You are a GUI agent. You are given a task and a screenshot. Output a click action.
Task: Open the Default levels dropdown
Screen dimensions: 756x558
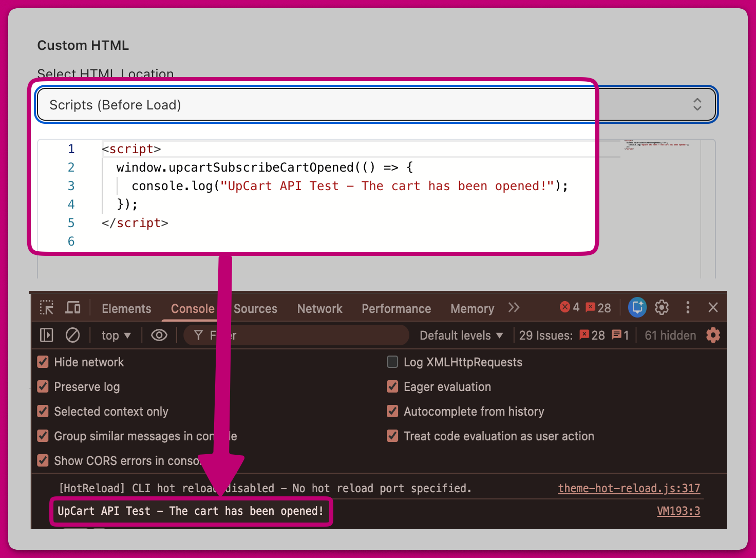461,336
